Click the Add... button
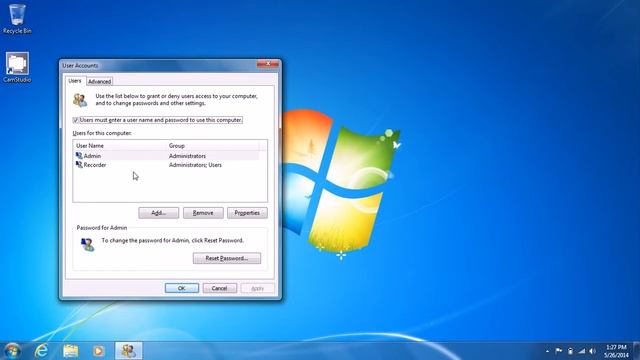Screen dimensions: 640x360 click(158, 213)
